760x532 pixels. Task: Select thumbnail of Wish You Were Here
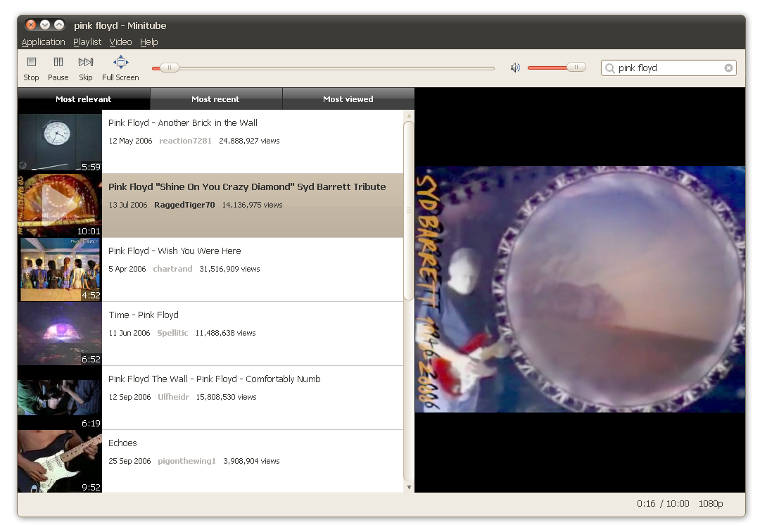click(x=60, y=270)
